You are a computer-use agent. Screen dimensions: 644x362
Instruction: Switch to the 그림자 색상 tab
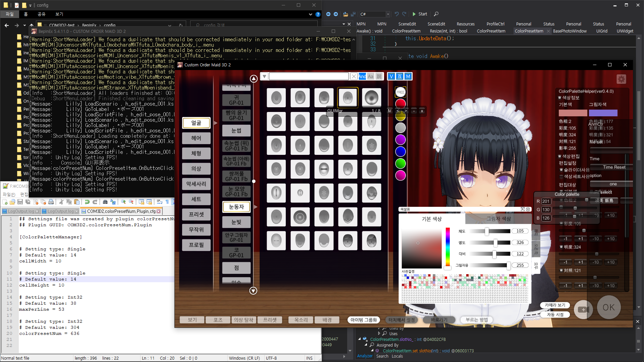[499, 219]
